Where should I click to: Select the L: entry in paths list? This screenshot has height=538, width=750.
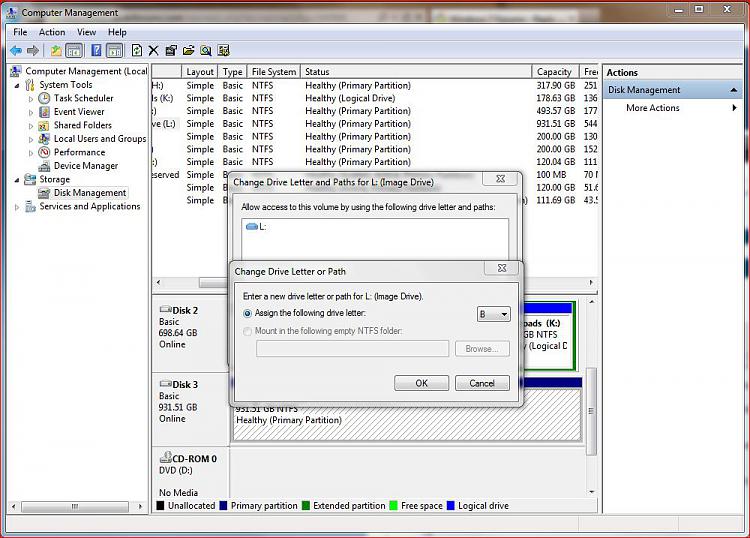tap(256, 227)
